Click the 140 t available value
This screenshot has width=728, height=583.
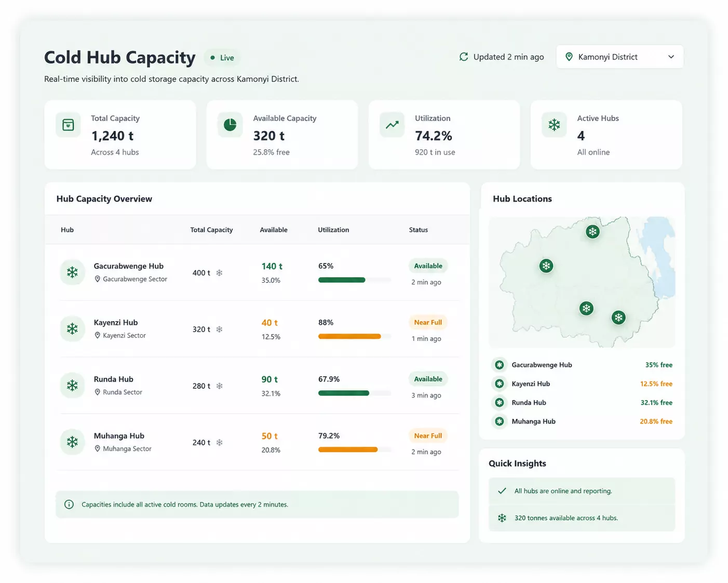[272, 266]
